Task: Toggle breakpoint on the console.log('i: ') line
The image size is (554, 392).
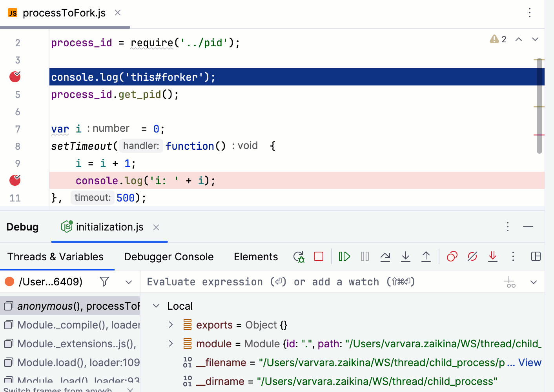Action: tap(15, 180)
